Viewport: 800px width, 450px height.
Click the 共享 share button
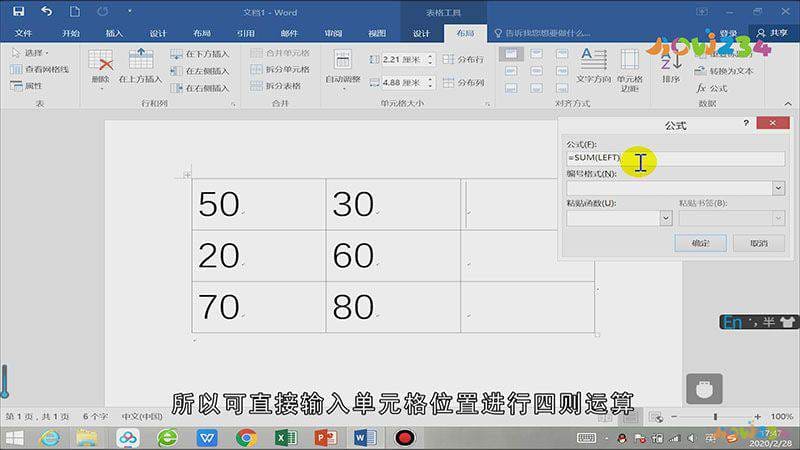coord(772,33)
